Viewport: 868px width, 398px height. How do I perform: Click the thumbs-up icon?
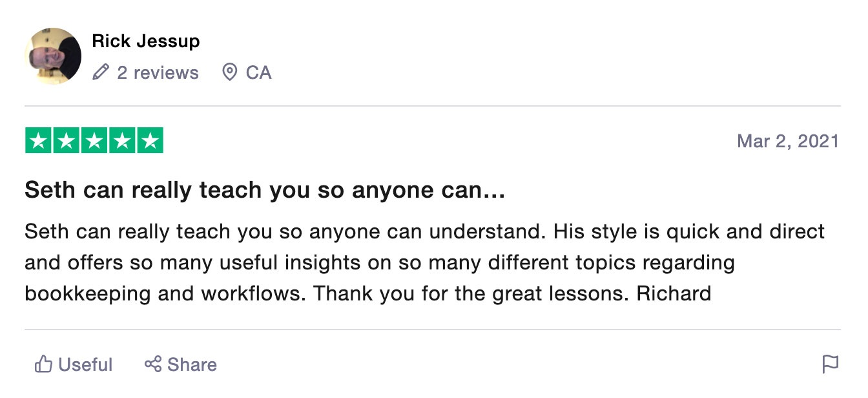pyautogui.click(x=44, y=364)
